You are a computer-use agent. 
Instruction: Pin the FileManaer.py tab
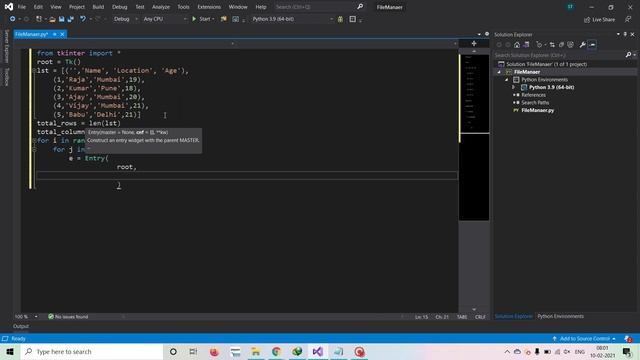point(55,34)
